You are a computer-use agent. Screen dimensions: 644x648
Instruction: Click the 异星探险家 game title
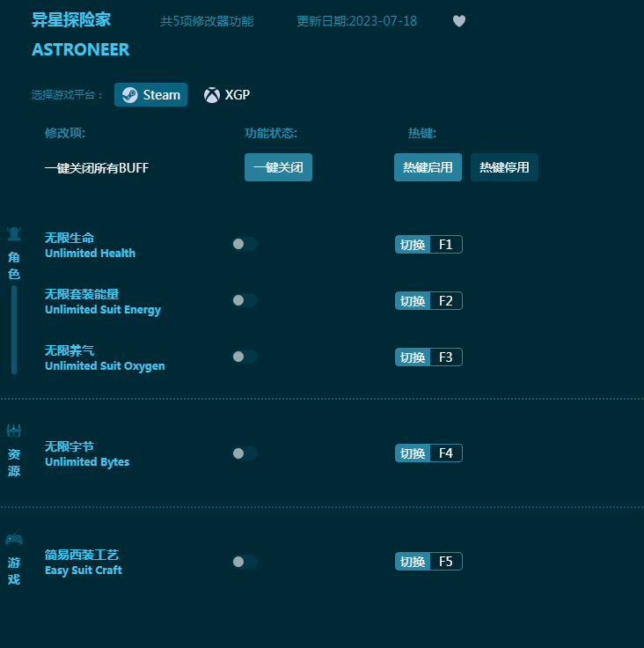[71, 20]
